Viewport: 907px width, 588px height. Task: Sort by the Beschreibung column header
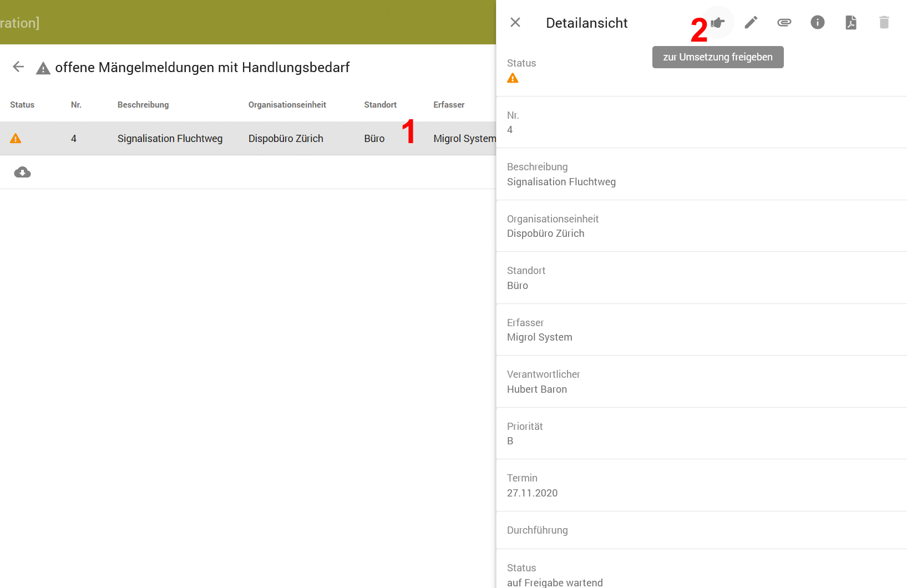(x=143, y=105)
